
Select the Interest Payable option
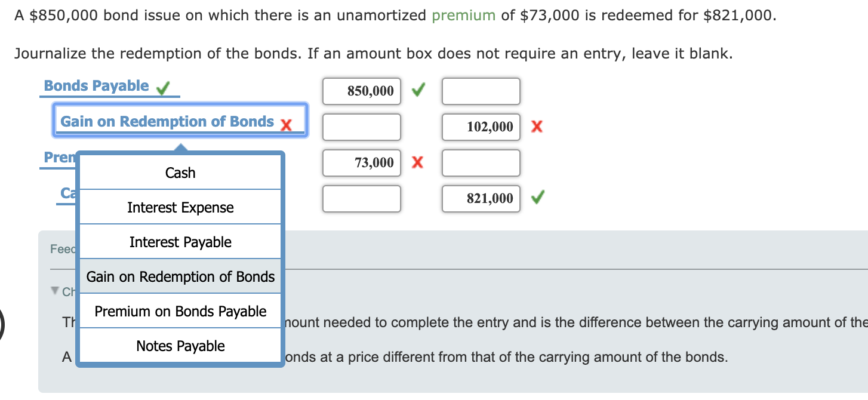pos(179,242)
